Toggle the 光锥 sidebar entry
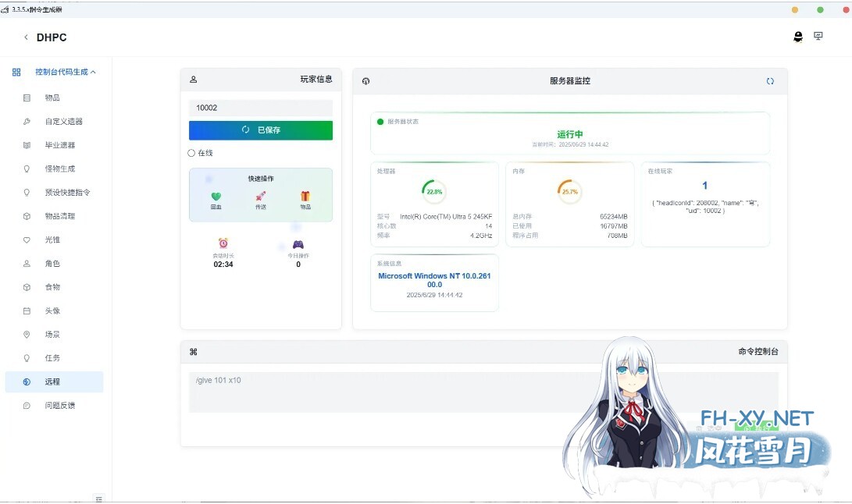This screenshot has width=852, height=504. 52,240
